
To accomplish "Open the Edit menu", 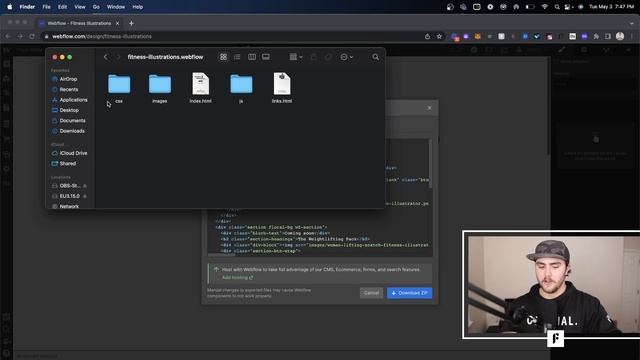I will pos(62,7).
